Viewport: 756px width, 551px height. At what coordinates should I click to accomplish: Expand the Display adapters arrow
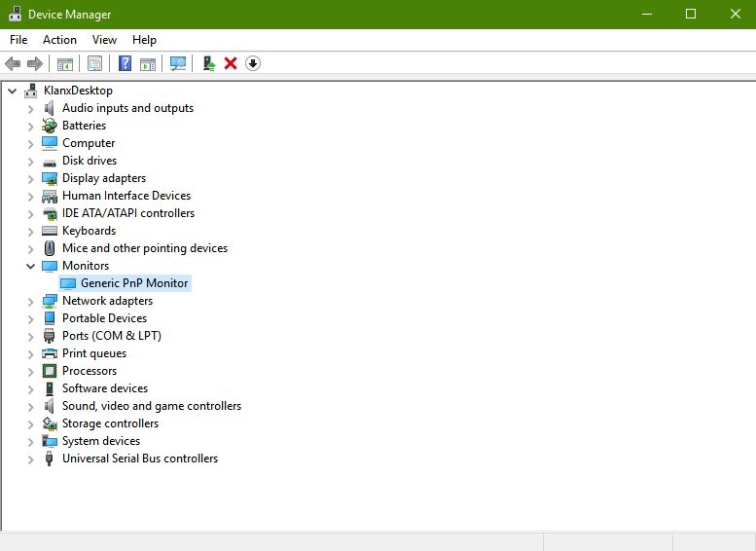tap(31, 179)
